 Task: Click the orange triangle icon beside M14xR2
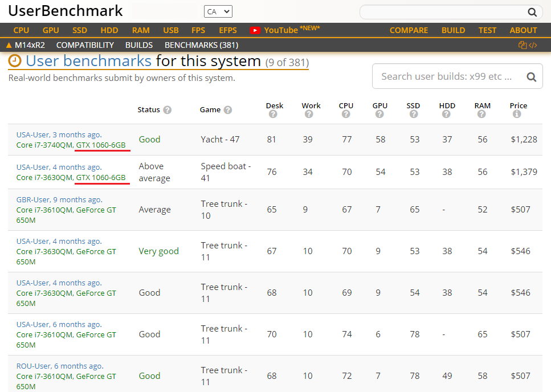(x=9, y=45)
